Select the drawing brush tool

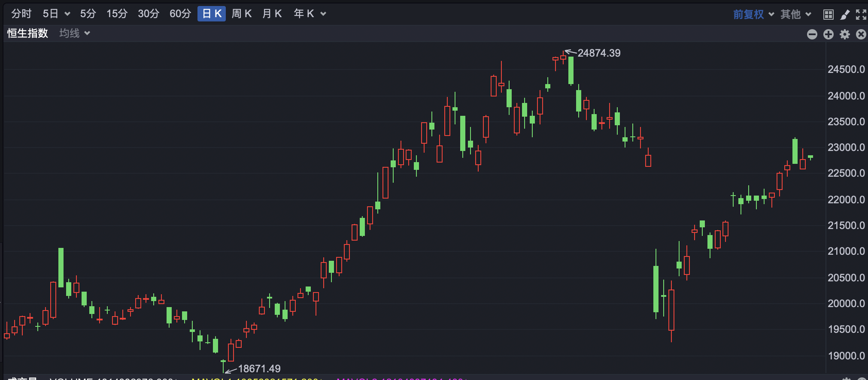click(844, 15)
